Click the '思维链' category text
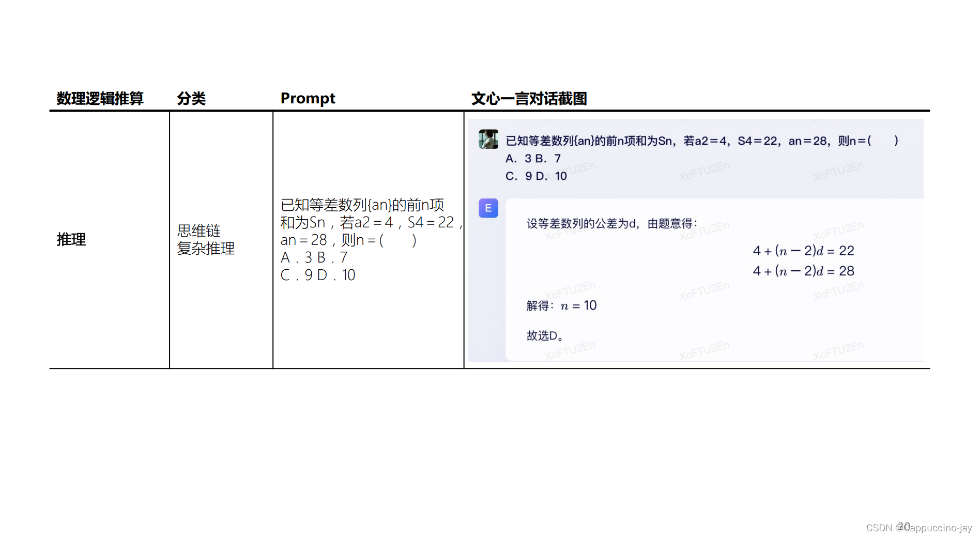The image size is (980, 538). [x=198, y=230]
